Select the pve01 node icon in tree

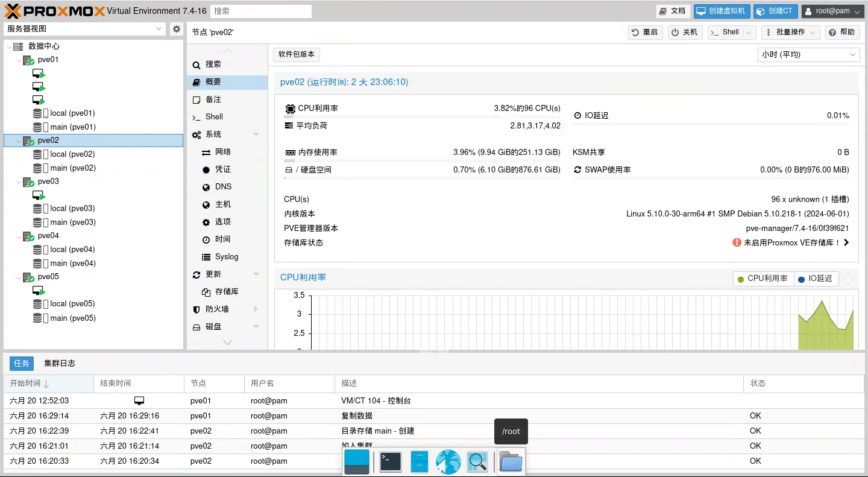29,60
